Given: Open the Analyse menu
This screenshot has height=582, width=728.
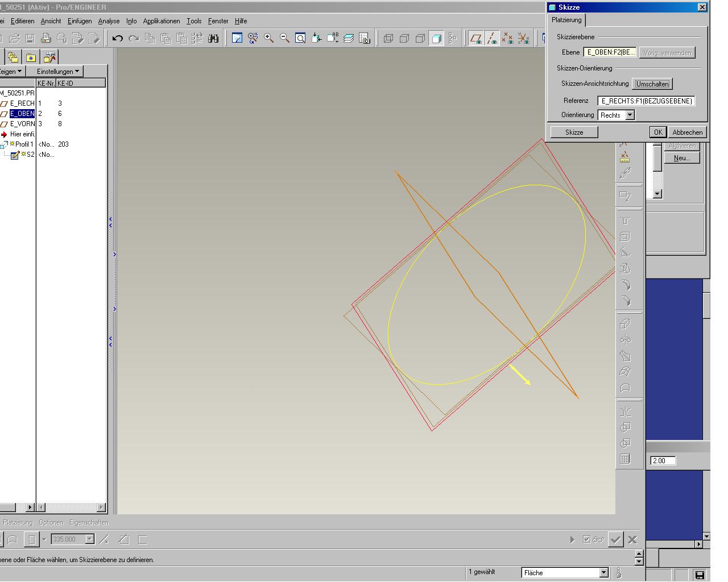Looking at the screenshot, I should tap(109, 21).
